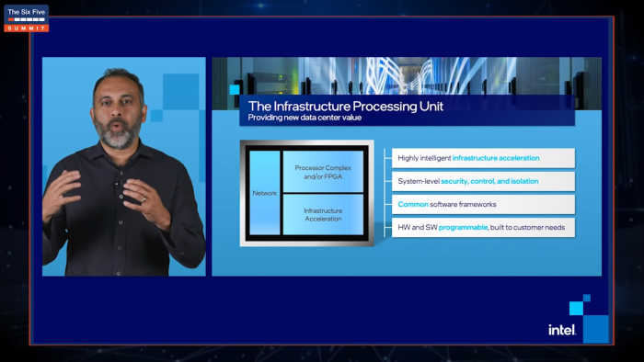Click the Intel logo
The width and height of the screenshot is (644, 362).
click(562, 330)
